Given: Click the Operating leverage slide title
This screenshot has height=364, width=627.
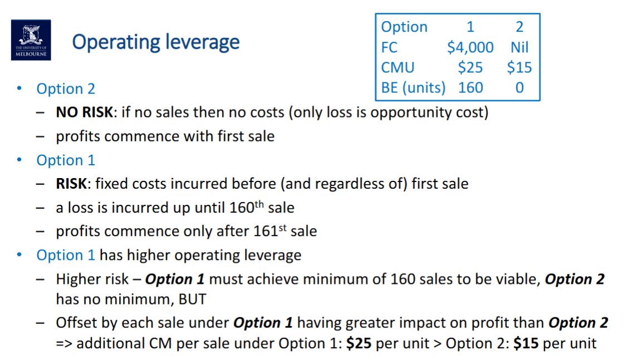Looking at the screenshot, I should coord(156,42).
